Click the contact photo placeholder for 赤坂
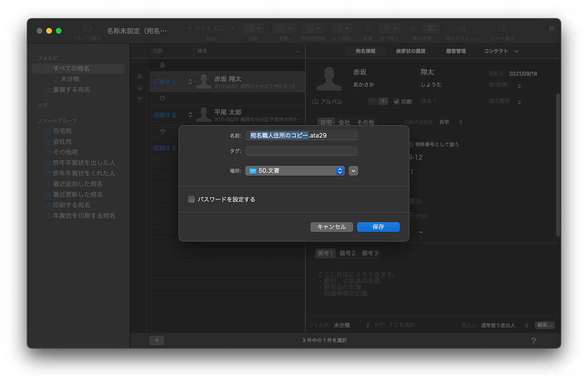The height and width of the screenshot is (384, 588). tap(329, 78)
